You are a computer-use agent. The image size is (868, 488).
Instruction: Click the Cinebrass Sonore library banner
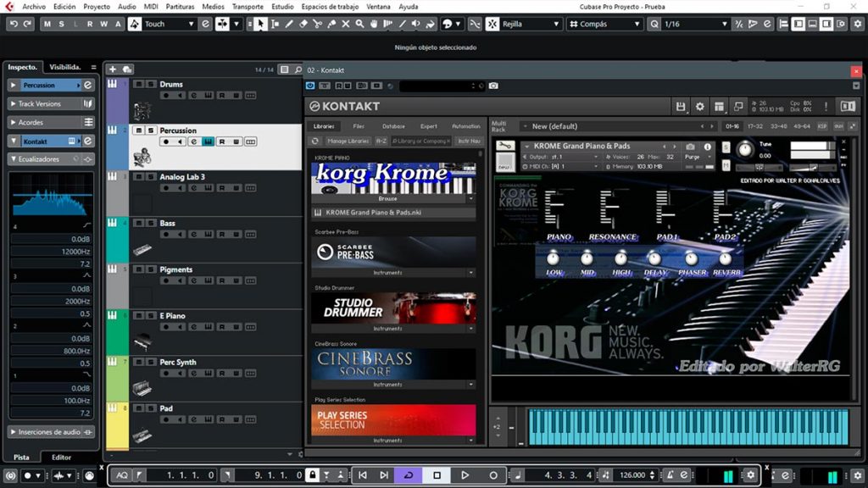(x=393, y=364)
